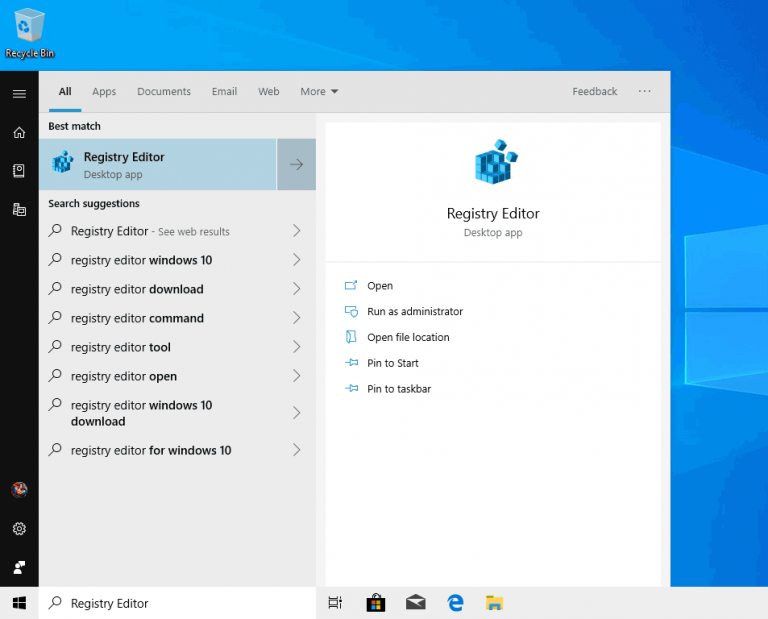768x619 pixels.
Task: Launch Microsoft Edge from taskbar
Action: [x=455, y=603]
